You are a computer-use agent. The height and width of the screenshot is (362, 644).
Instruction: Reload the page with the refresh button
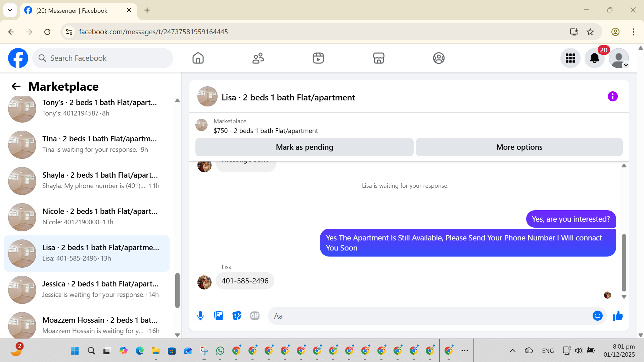click(x=47, y=32)
